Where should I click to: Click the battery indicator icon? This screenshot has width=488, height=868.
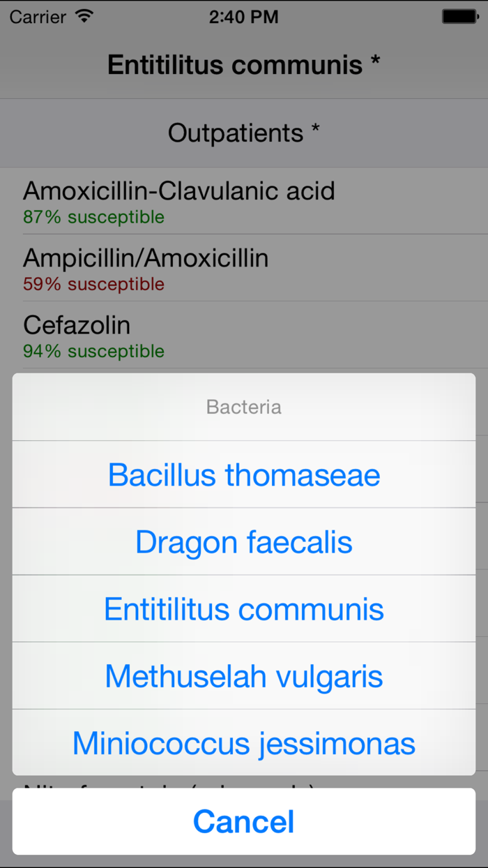pos(459,15)
